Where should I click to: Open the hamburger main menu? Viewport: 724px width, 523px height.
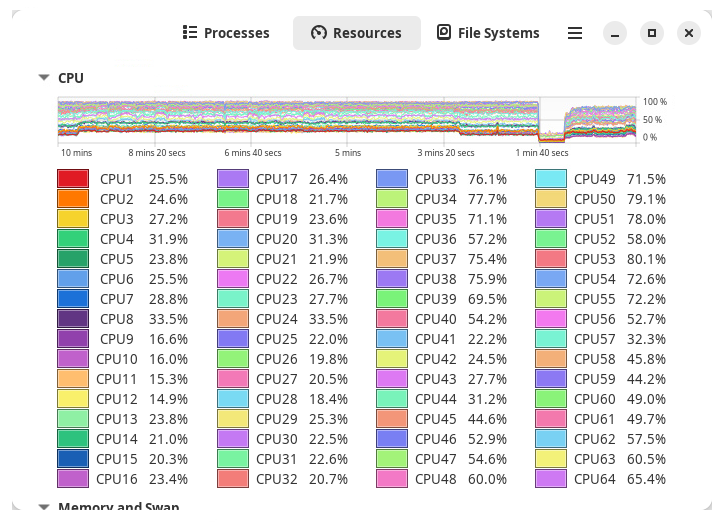(x=575, y=33)
